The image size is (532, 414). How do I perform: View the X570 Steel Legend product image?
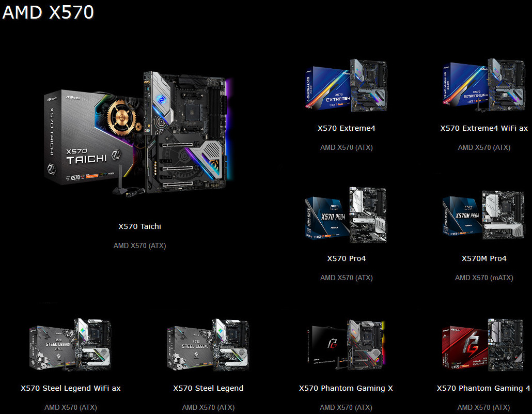(208, 345)
